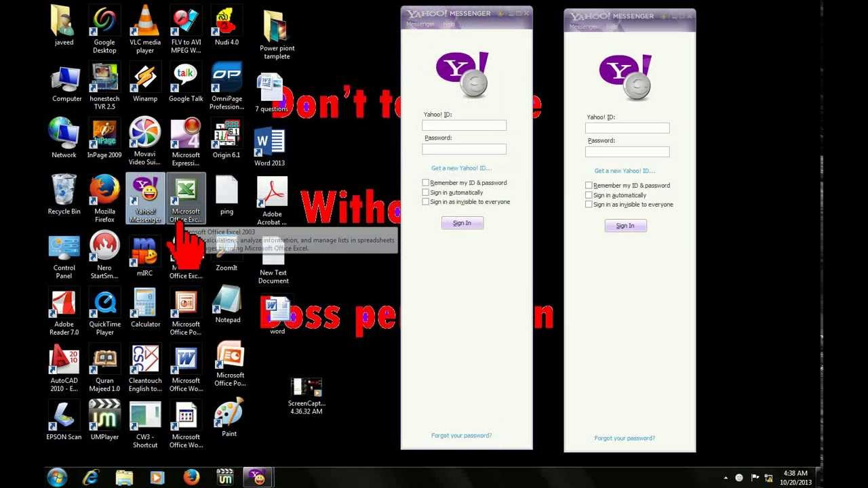Focus the Yahoo! ID field in right window

pos(627,128)
